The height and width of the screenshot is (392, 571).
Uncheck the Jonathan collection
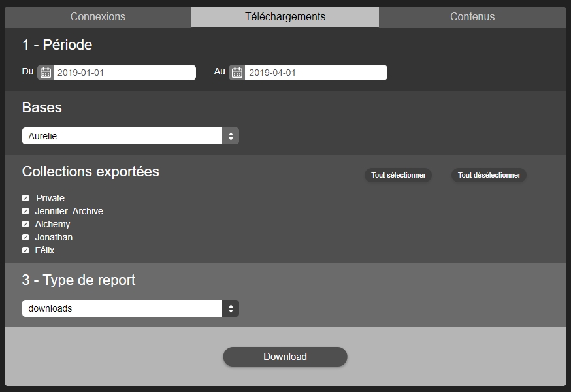tap(25, 237)
